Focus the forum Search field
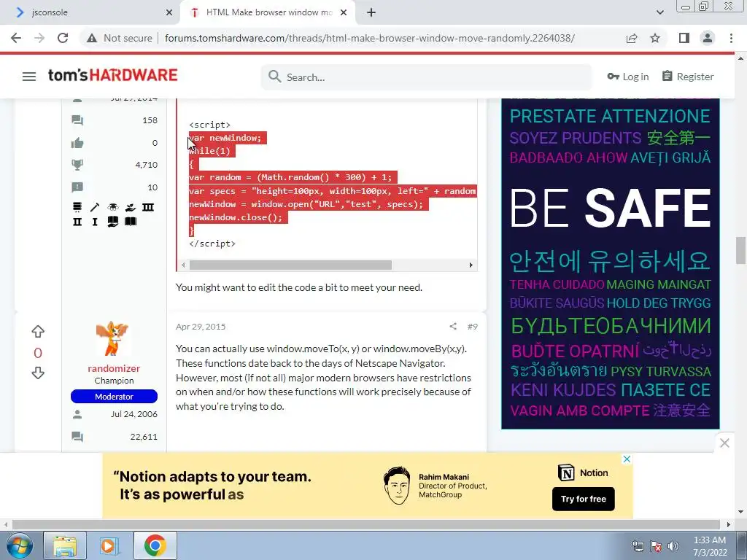Viewport: 747px width, 560px height. 426,77
